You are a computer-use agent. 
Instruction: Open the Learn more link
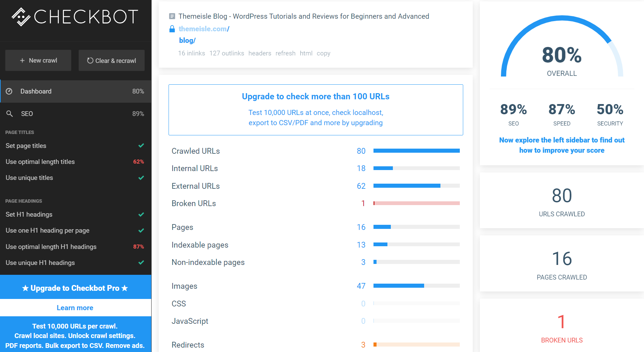(75, 307)
